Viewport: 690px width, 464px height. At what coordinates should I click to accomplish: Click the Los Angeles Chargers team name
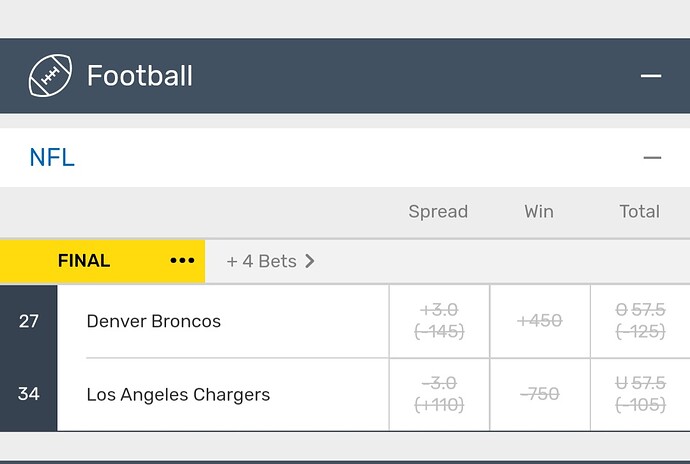coord(178,394)
